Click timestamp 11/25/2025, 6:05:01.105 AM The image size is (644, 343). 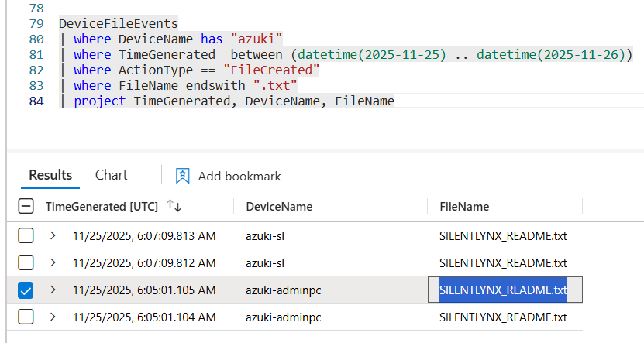tap(144, 290)
